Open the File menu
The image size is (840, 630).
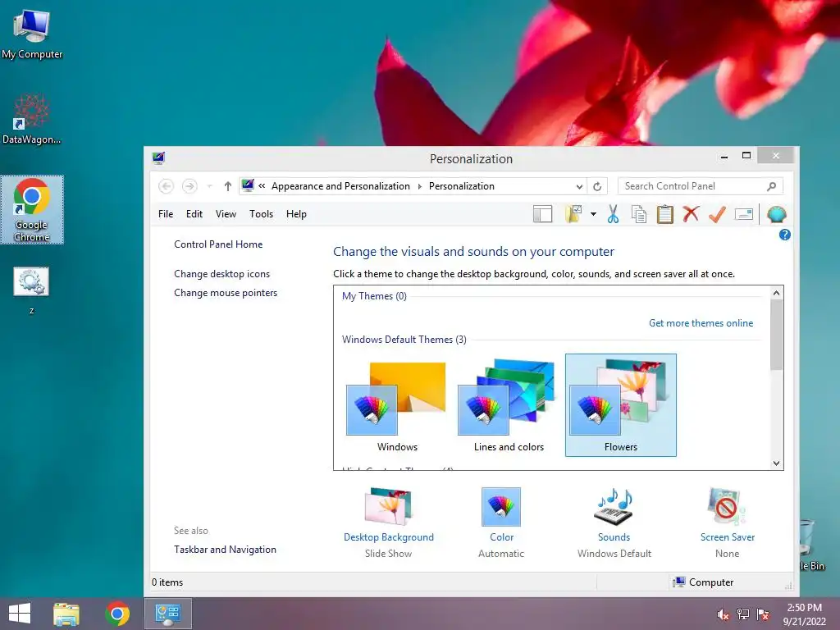166,214
